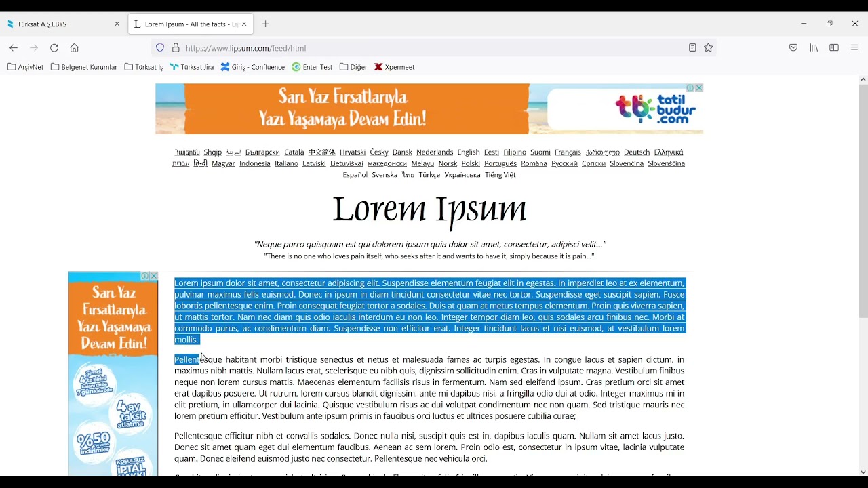Viewport: 868px width, 488px height.
Task: Open a new tab with plus icon
Action: (x=266, y=24)
